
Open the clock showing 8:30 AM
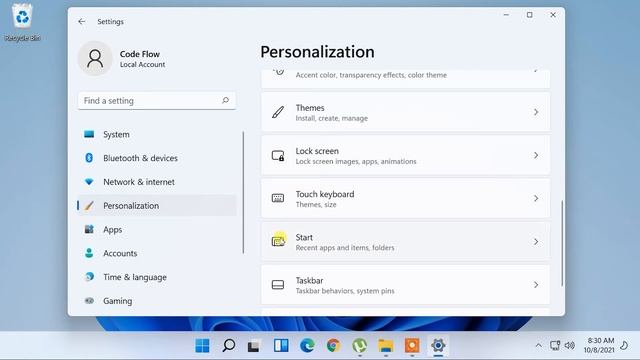point(599,345)
